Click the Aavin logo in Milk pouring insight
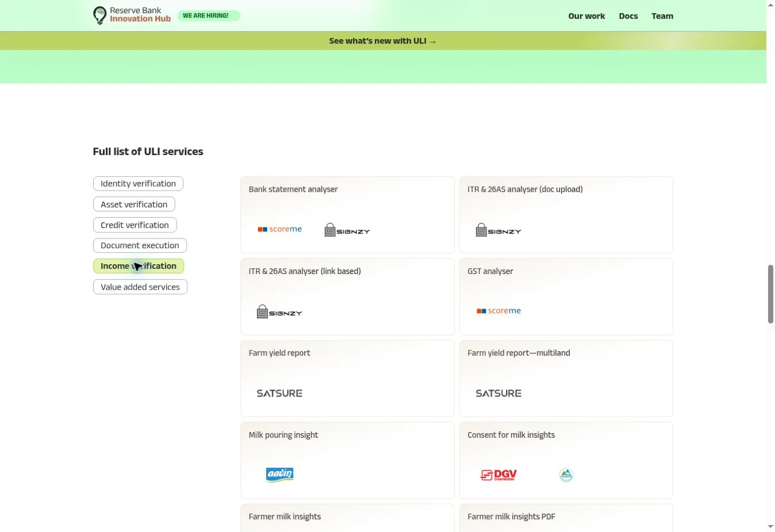 280,475
